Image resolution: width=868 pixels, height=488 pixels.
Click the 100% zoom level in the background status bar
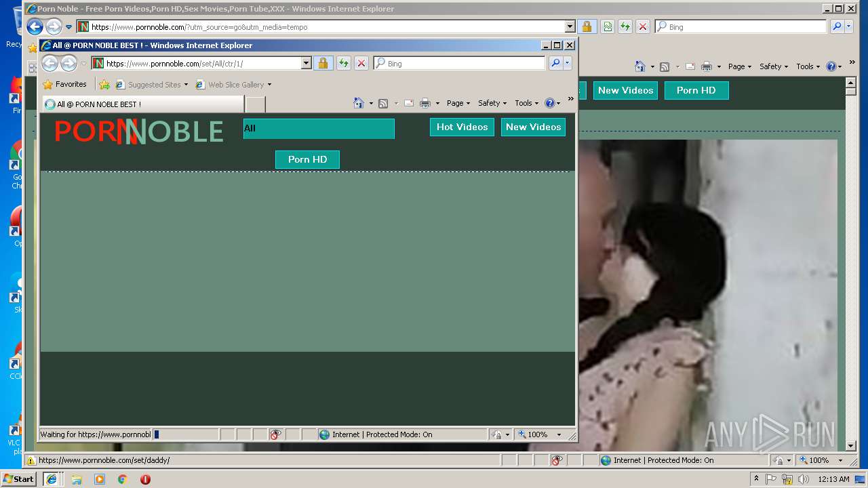(x=818, y=460)
